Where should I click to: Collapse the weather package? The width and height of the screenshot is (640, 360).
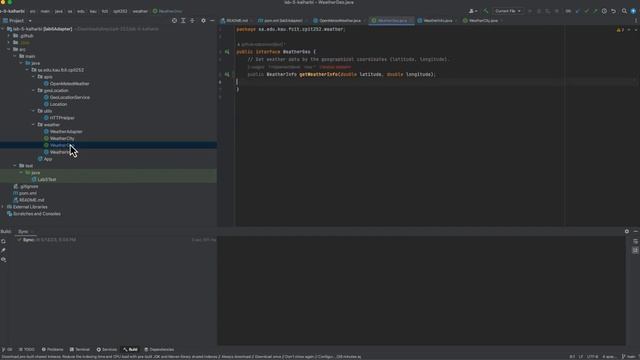(x=33, y=125)
